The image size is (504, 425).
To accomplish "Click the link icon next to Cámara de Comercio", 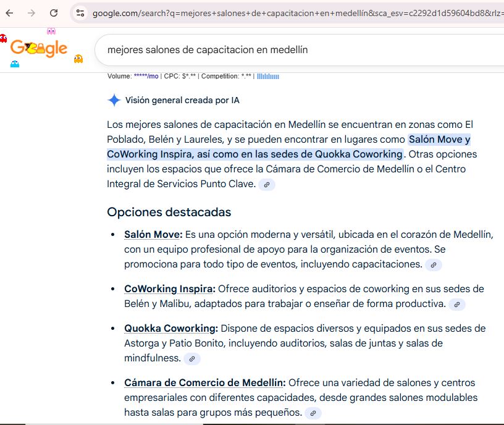I will coord(313,413).
